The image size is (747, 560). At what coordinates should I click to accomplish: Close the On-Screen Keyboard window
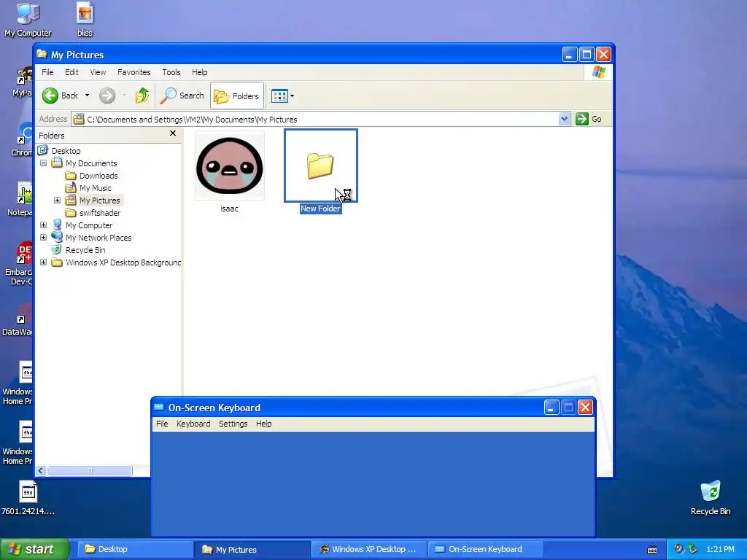coord(586,408)
